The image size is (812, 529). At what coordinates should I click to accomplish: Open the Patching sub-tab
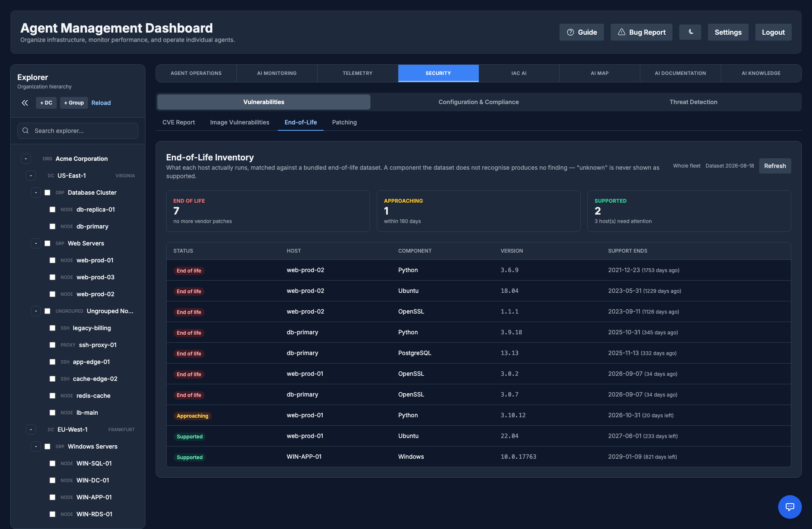tap(344, 122)
